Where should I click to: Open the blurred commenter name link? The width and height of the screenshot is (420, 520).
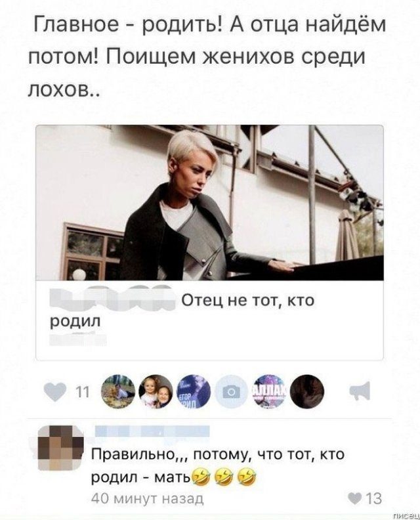(x=152, y=431)
